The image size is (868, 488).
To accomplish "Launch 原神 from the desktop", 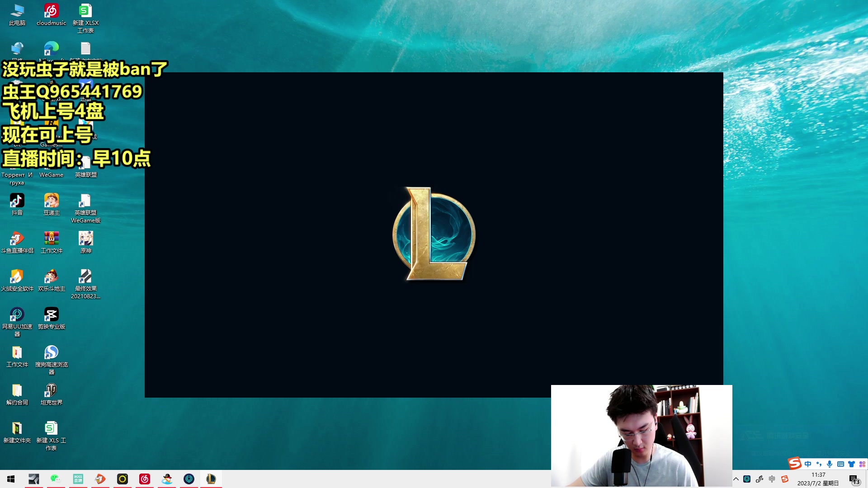I will pyautogui.click(x=85, y=242).
